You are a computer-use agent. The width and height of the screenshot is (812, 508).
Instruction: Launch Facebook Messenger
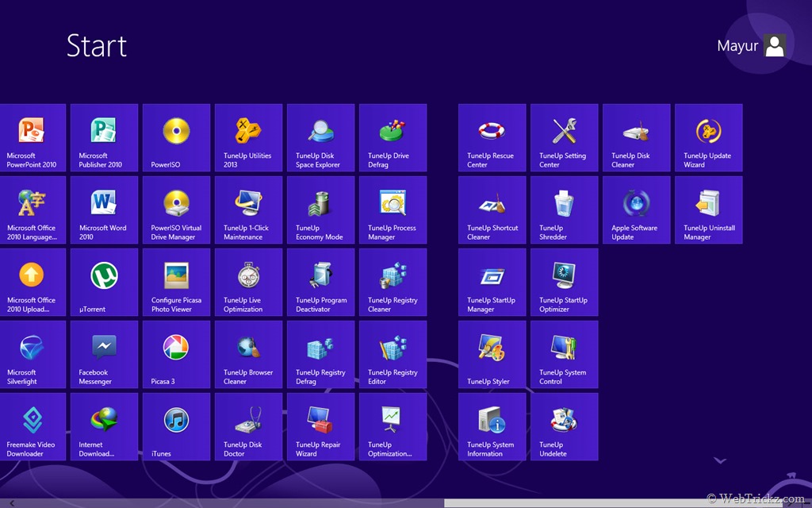[105, 355]
